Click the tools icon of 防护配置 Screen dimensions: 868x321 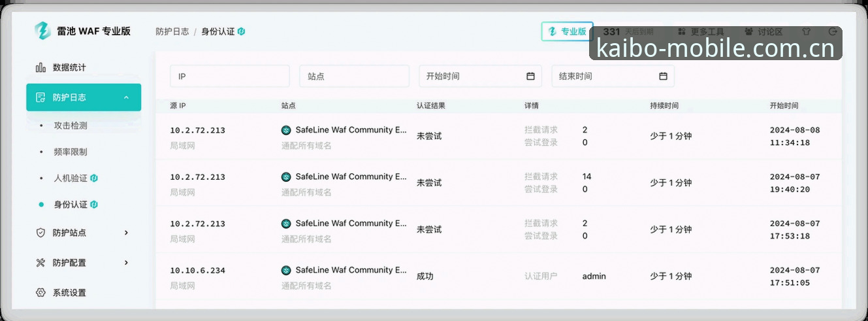(40, 263)
